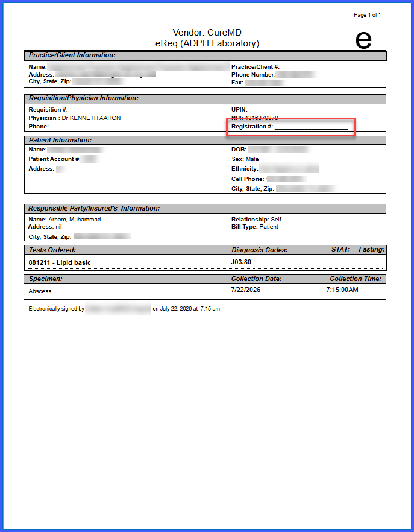The width and height of the screenshot is (414, 532).
Task: Click the physician name 'Dr KENNETH AARON'
Action: [x=91, y=118]
